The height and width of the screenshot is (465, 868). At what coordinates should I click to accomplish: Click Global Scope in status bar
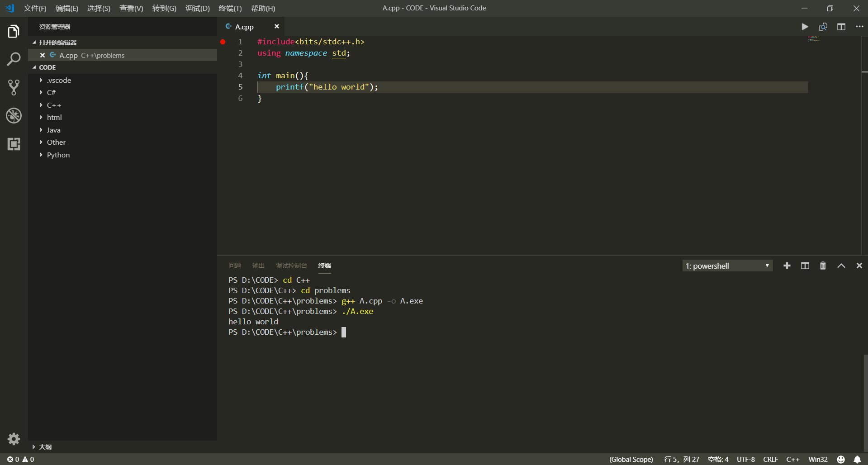631,459
